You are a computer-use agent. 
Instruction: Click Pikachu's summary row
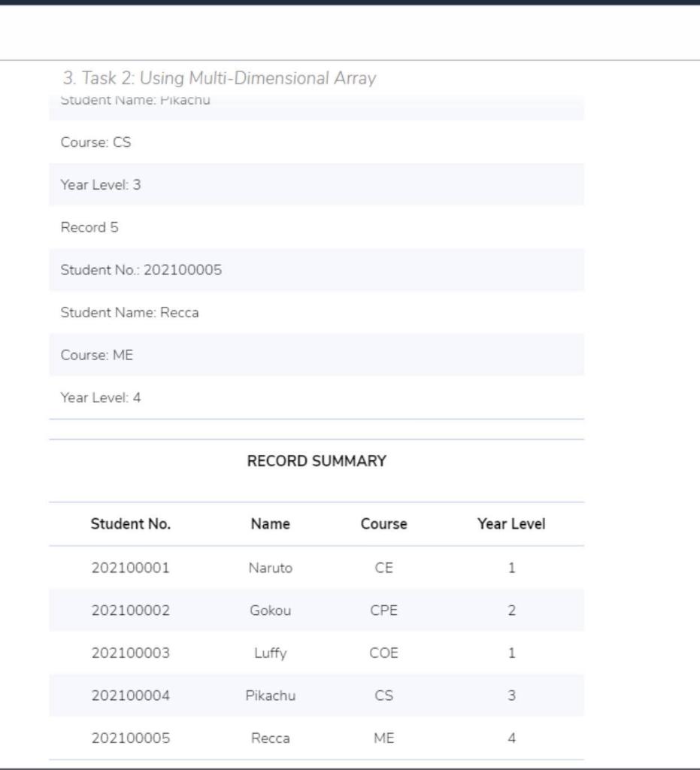[317, 696]
